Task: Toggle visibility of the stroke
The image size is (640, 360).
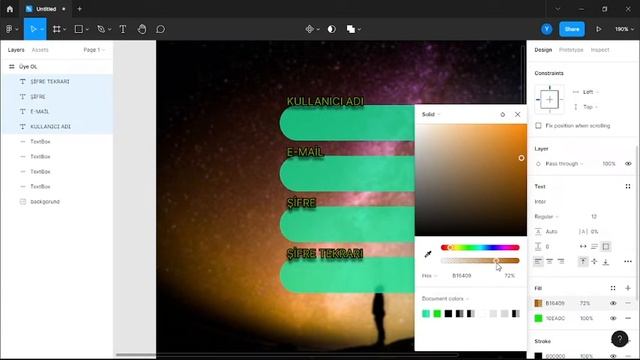Action: click(613, 356)
